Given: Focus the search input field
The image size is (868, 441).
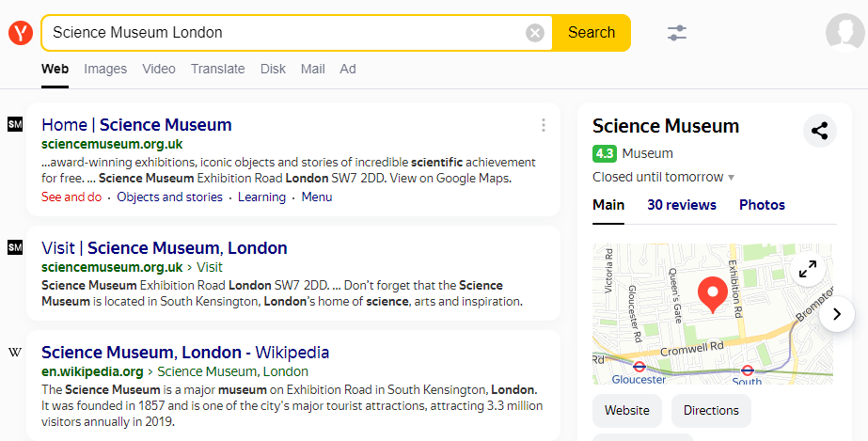Looking at the screenshot, I should 282,33.
